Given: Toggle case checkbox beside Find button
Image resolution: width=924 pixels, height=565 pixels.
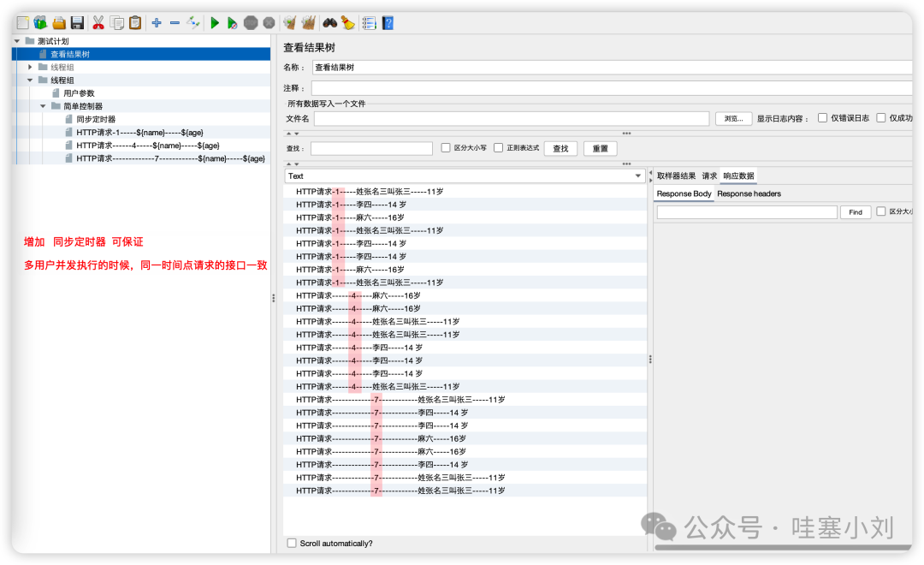Looking at the screenshot, I should (881, 211).
